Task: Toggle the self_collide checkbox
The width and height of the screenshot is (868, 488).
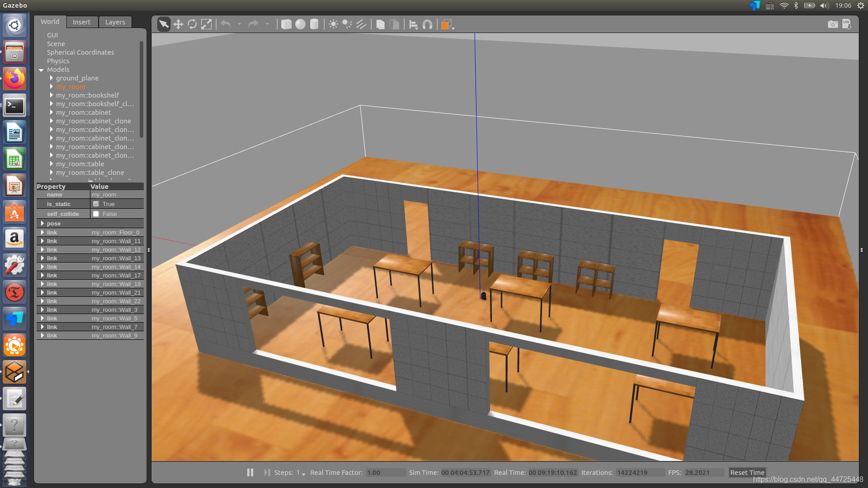Action: point(96,214)
